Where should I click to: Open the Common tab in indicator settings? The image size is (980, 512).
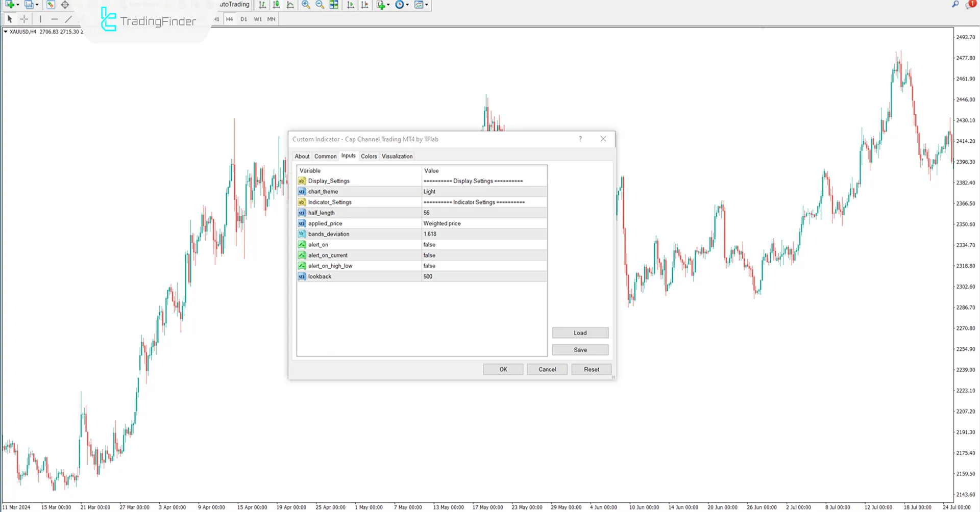[325, 156]
